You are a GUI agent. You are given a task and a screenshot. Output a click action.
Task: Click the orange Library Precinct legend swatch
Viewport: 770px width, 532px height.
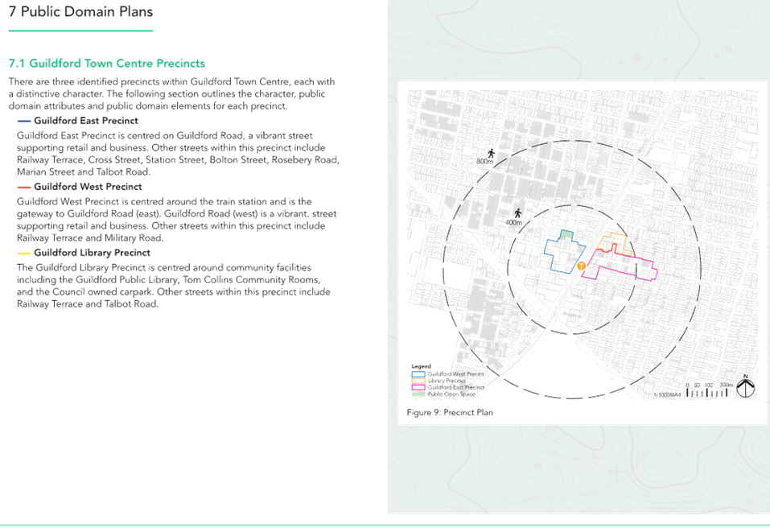point(418,381)
